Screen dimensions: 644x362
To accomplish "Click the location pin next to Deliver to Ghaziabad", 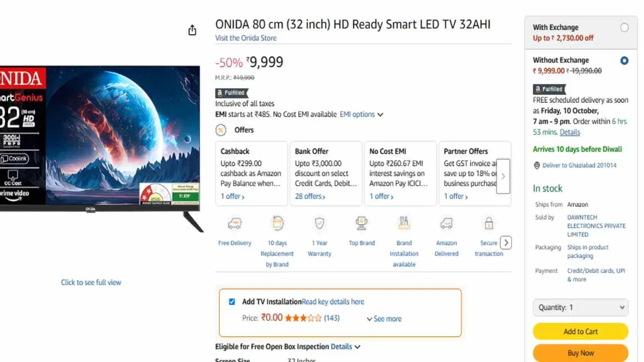I will point(537,165).
